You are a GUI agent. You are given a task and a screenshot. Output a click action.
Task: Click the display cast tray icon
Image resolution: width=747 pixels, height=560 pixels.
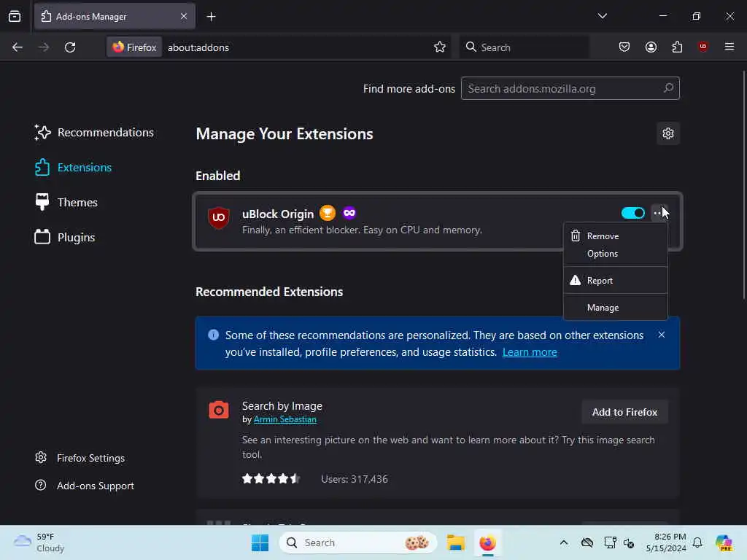click(610, 542)
